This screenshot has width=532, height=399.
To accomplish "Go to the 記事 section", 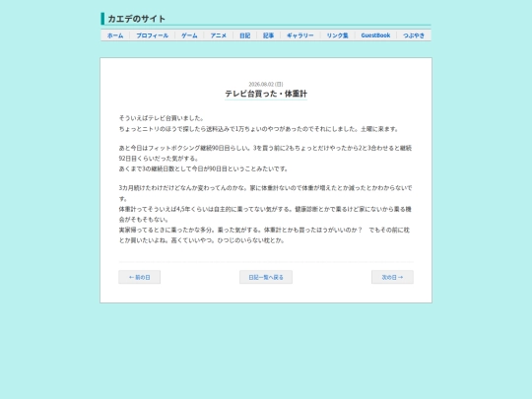I will coord(268,35).
